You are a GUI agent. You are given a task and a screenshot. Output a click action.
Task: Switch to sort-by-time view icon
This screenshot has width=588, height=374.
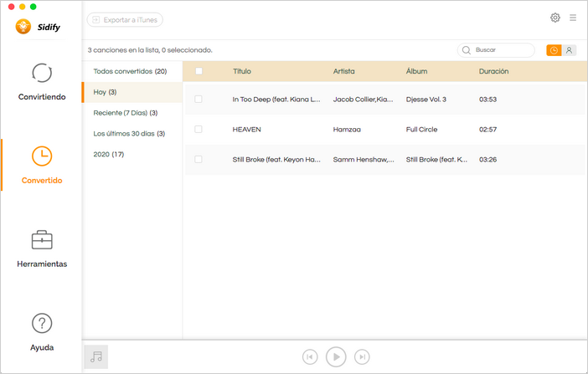[554, 50]
